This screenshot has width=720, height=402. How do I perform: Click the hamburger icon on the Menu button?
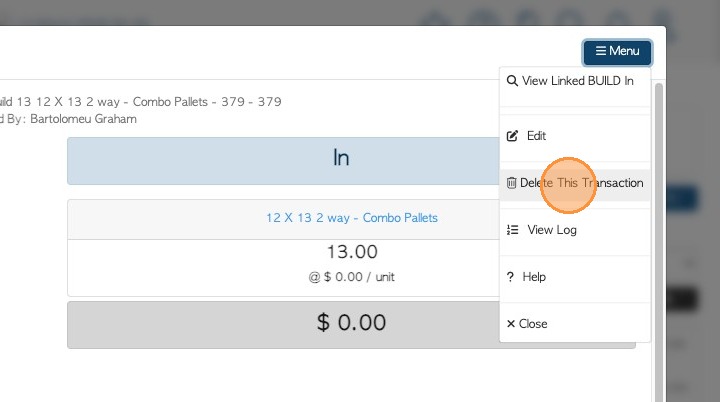pyautogui.click(x=600, y=51)
